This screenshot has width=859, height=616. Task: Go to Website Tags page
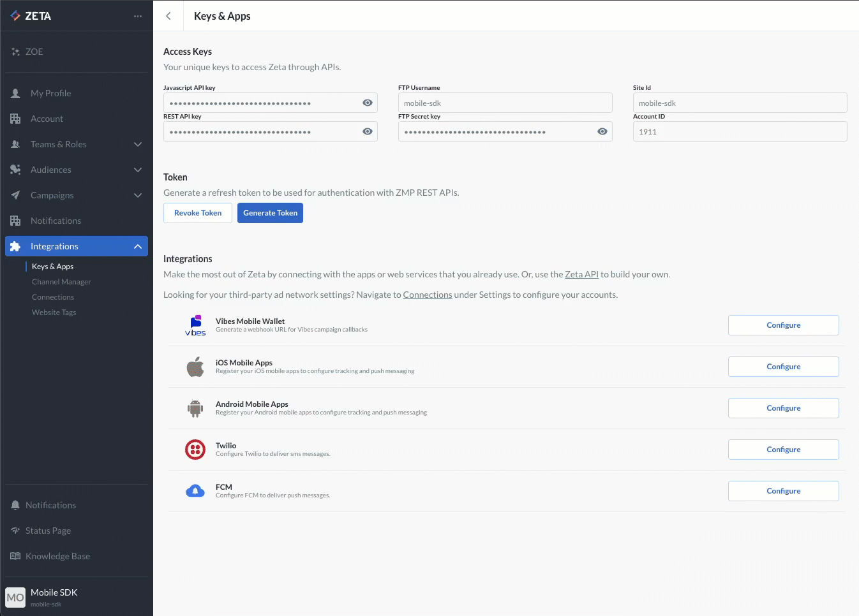(54, 312)
